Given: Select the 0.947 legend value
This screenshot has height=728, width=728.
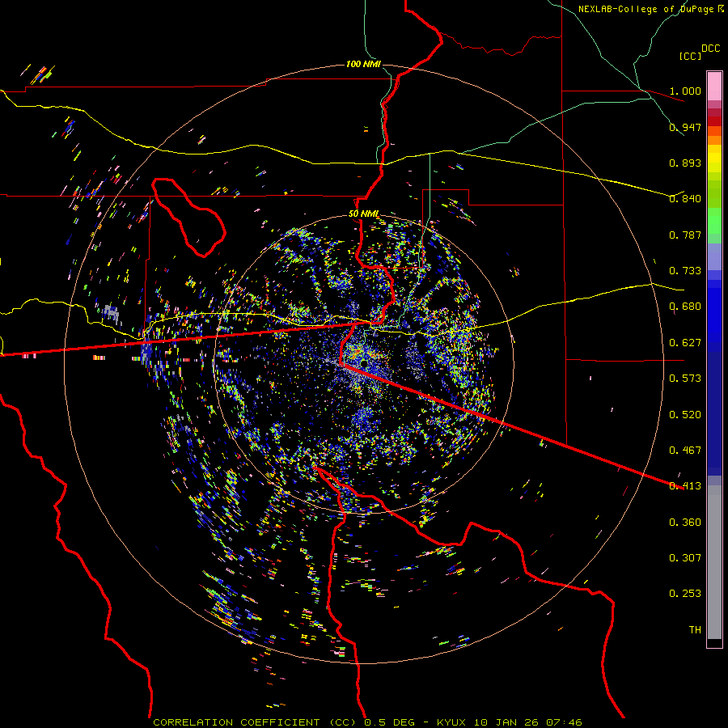Looking at the screenshot, I should tap(685, 127).
